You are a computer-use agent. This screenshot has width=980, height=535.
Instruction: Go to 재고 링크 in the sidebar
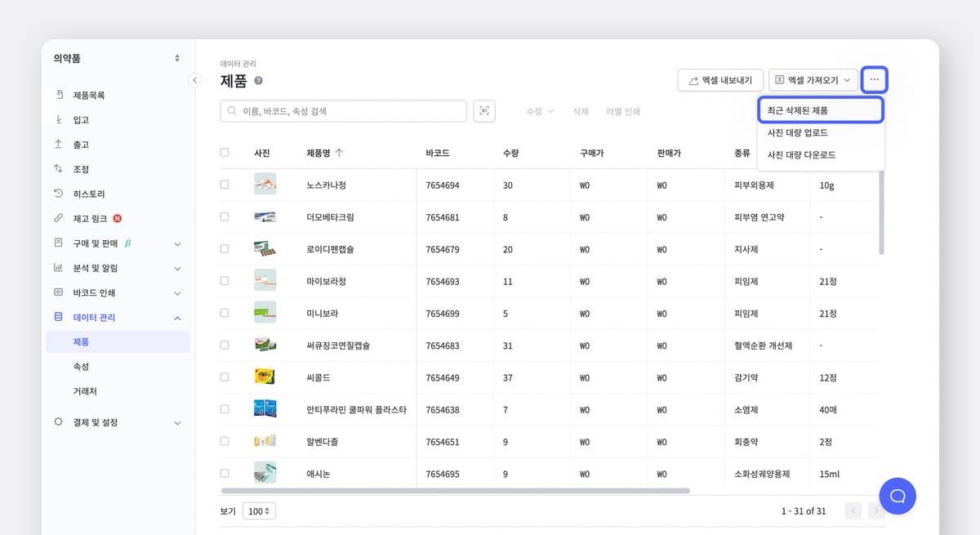[91, 218]
